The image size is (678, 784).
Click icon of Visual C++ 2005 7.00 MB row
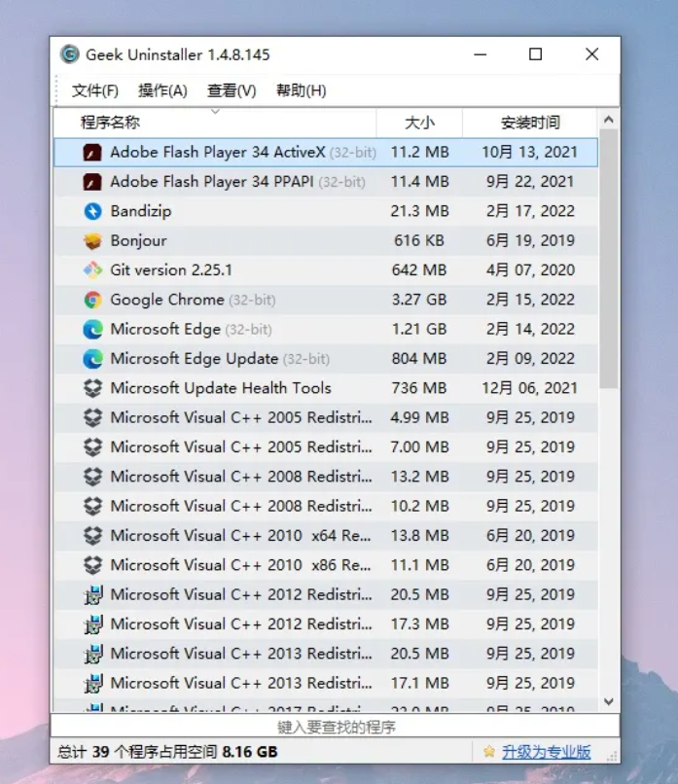[92, 447]
